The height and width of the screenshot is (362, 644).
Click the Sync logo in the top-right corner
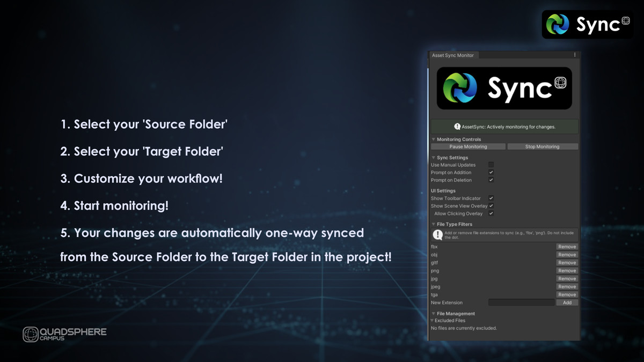point(587,24)
